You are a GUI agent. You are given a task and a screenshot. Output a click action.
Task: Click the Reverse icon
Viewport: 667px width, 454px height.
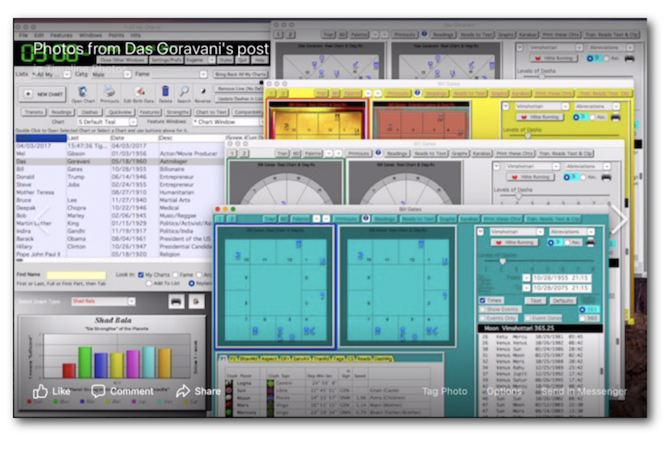click(x=203, y=92)
